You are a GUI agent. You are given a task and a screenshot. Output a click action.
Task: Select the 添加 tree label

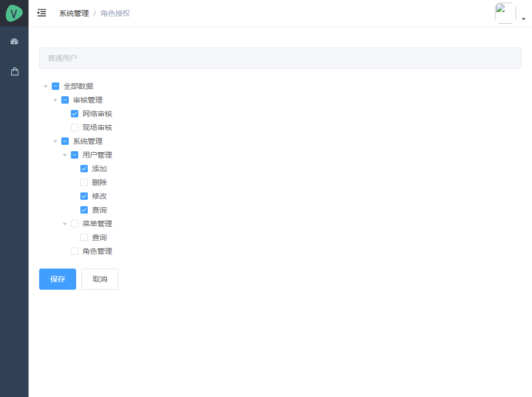[x=99, y=169]
